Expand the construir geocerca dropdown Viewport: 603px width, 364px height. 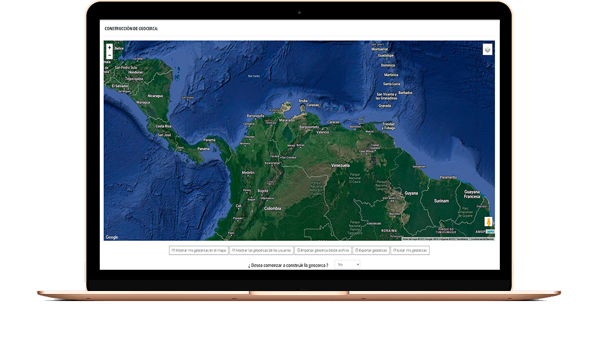[348, 265]
